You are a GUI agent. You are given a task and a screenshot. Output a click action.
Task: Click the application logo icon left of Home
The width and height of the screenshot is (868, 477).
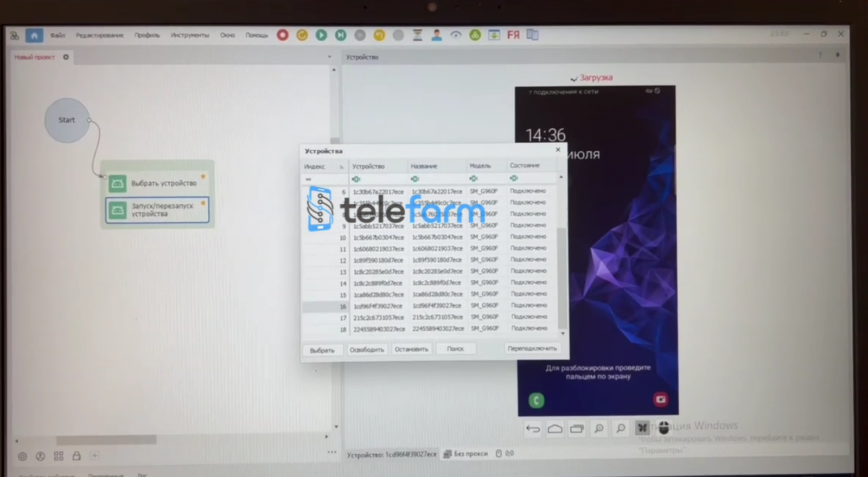click(15, 36)
